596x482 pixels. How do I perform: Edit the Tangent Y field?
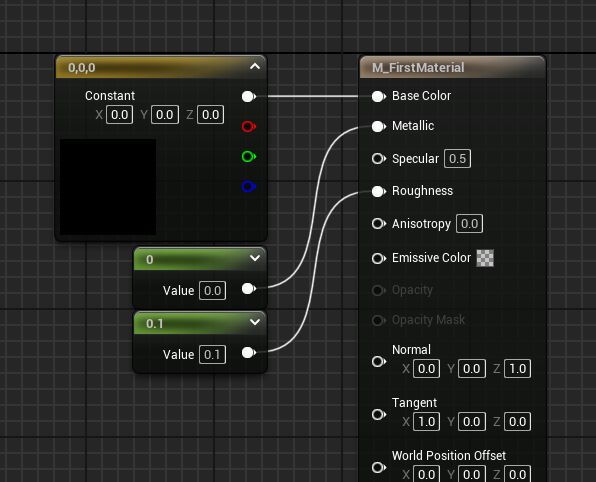472,422
